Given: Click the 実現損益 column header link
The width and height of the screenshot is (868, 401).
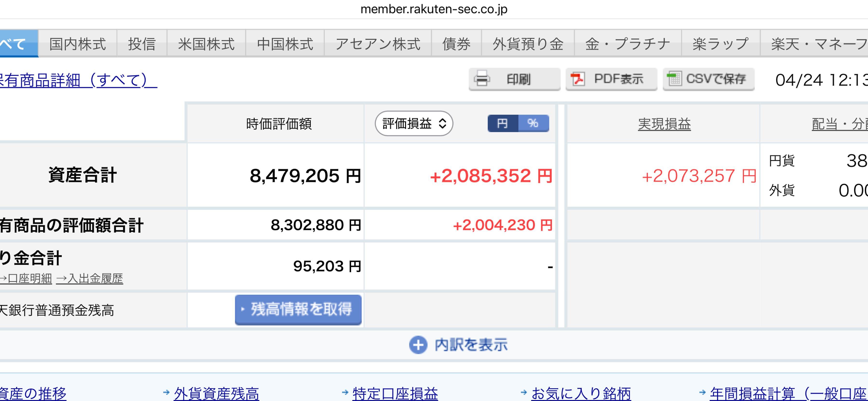Looking at the screenshot, I should 664,124.
